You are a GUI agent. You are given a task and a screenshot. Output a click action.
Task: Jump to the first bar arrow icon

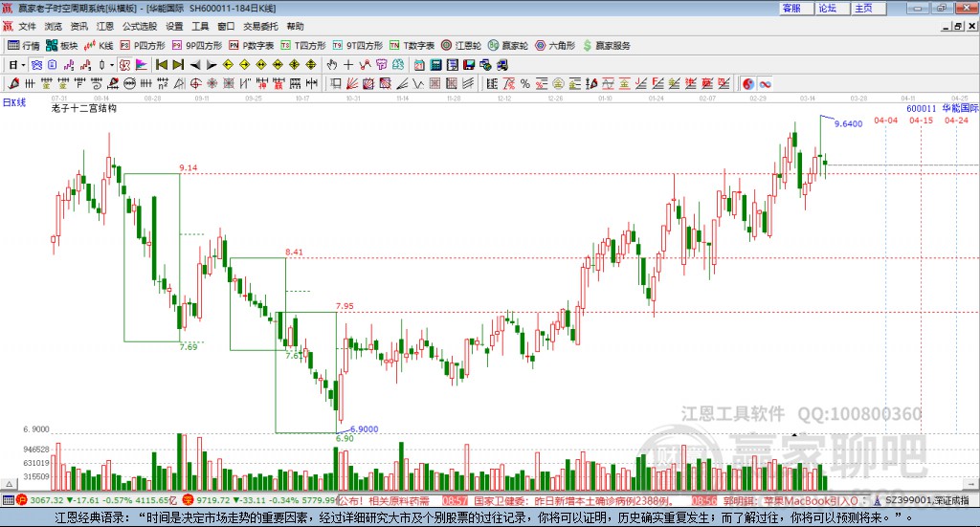[161, 65]
